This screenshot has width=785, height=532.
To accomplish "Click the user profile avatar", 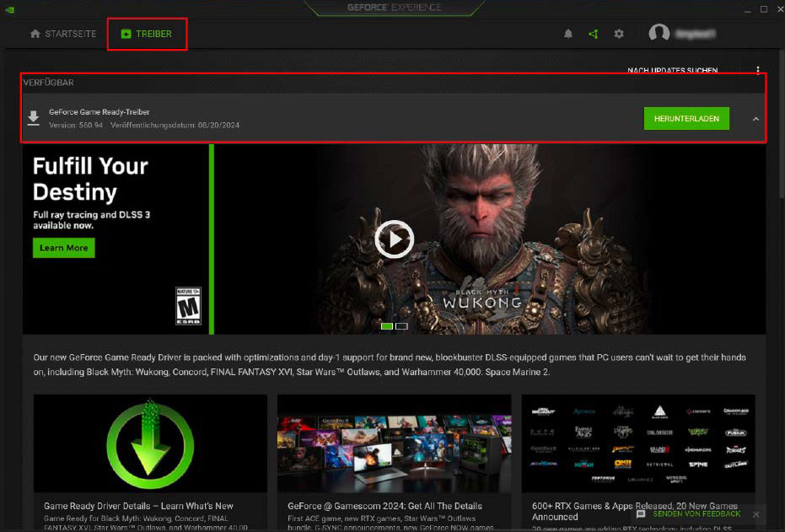I will [x=659, y=34].
